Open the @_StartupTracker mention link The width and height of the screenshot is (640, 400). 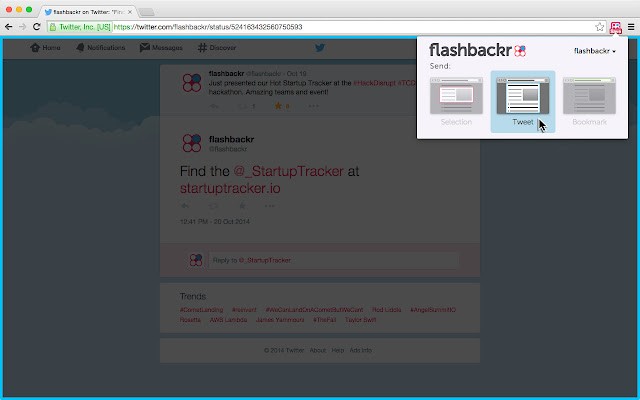pyautogui.click(x=289, y=171)
